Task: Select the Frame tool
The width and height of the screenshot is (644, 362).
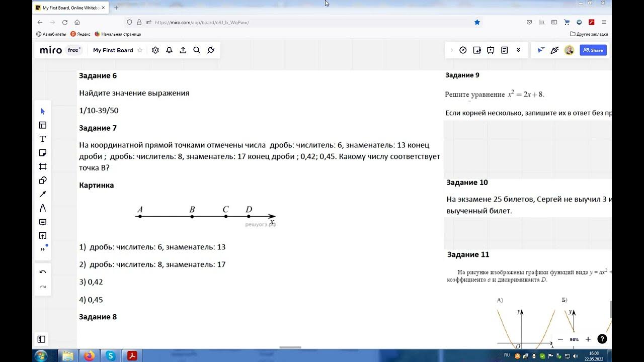Action: (43, 166)
